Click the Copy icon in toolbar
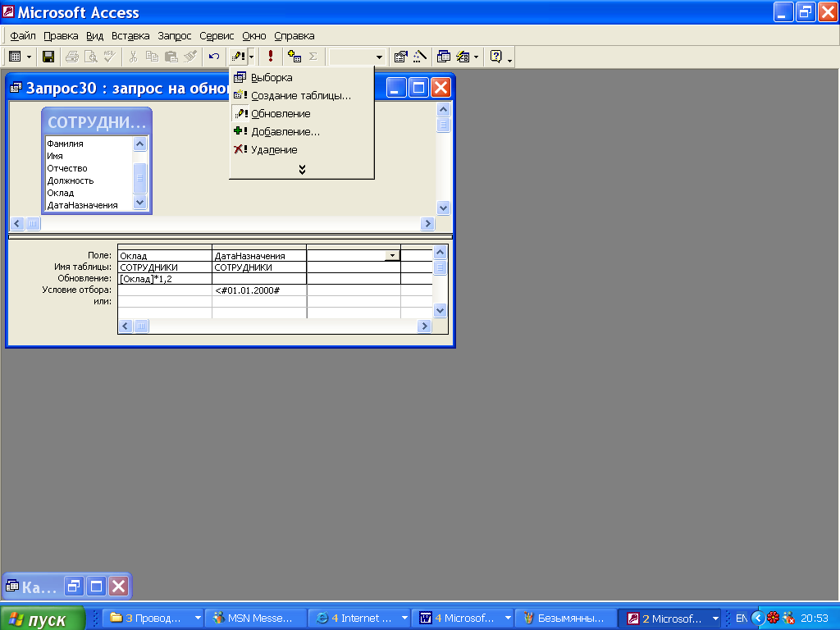 point(152,57)
